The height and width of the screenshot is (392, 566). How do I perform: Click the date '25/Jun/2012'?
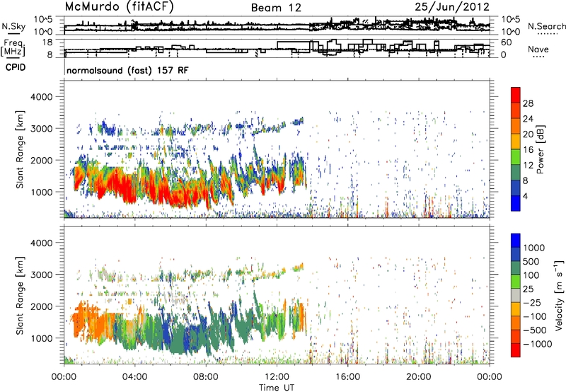point(452,6)
